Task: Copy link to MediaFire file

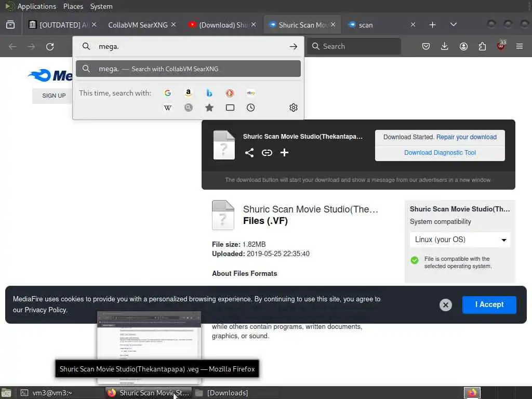Action: pos(267,153)
